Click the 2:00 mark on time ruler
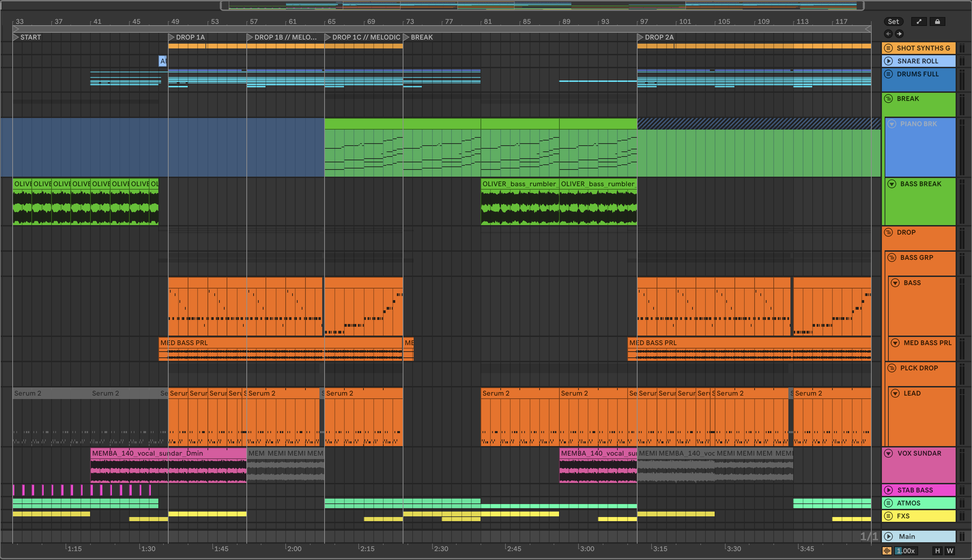The height and width of the screenshot is (560, 972). 294,549
